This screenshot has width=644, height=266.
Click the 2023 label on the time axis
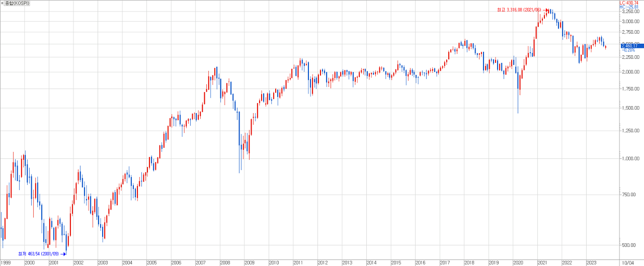(x=591, y=262)
